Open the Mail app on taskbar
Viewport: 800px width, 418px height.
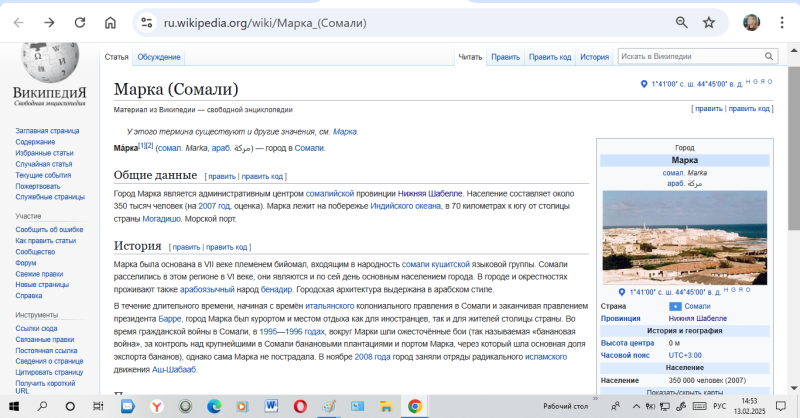[128, 406]
